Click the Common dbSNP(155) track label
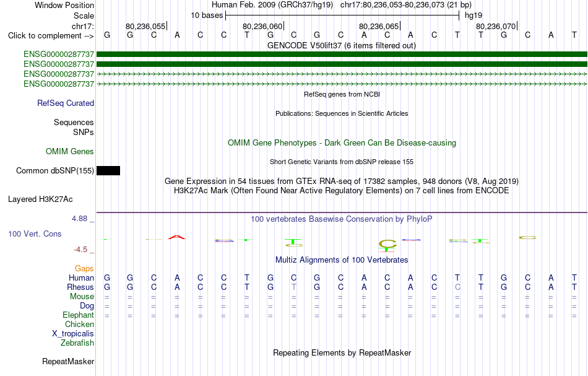The image size is (588, 376). click(x=54, y=171)
